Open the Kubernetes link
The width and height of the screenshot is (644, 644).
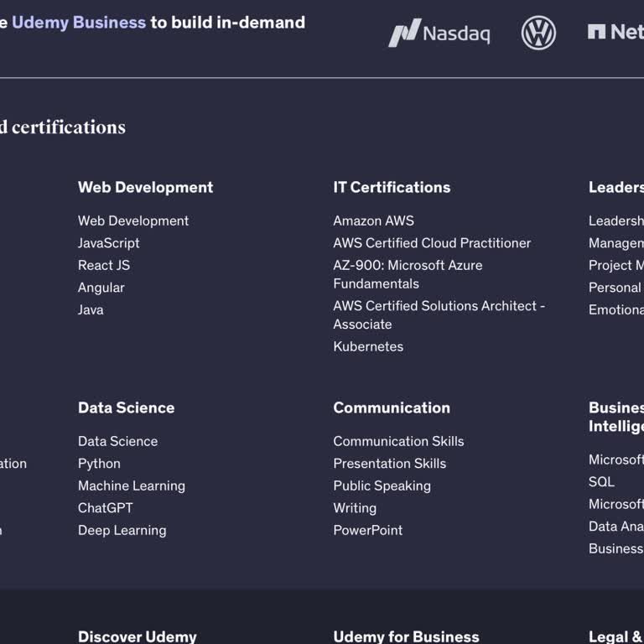368,346
